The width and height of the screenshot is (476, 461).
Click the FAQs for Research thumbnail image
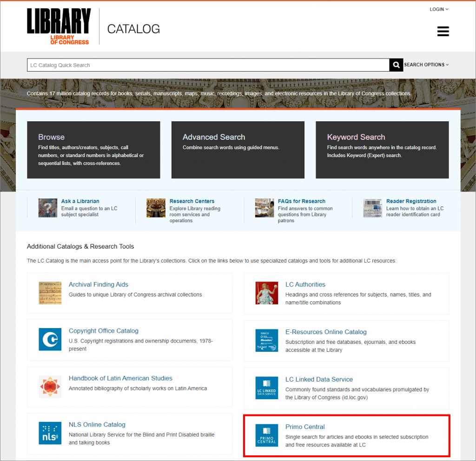[264, 208]
